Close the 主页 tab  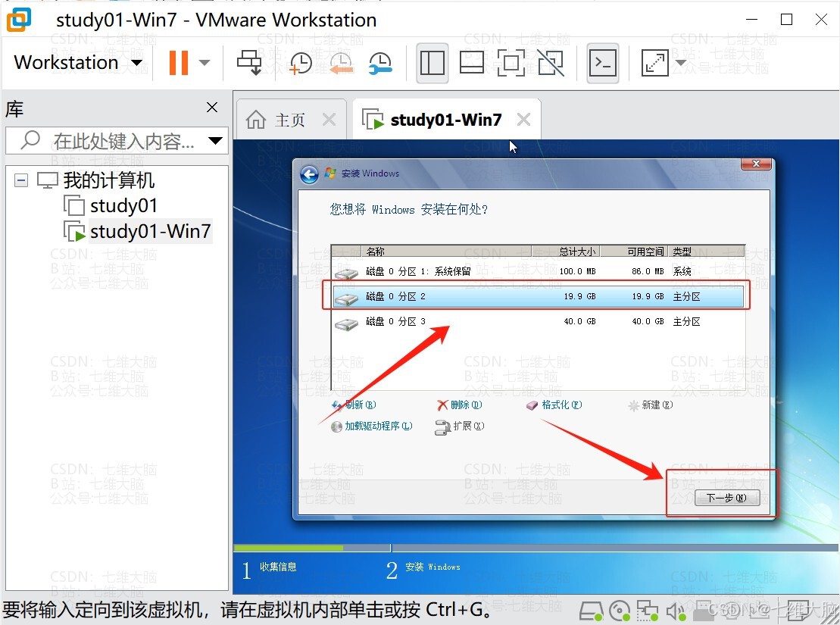(x=329, y=120)
